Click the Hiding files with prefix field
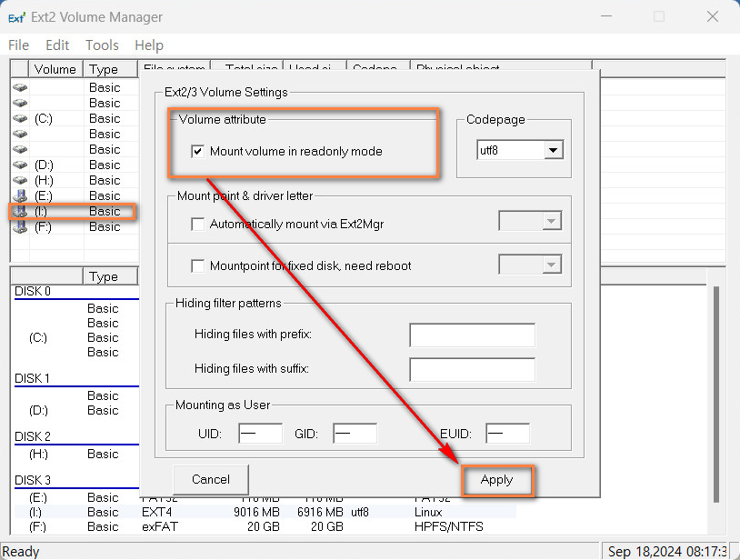This screenshot has height=560, width=740. tap(473, 335)
